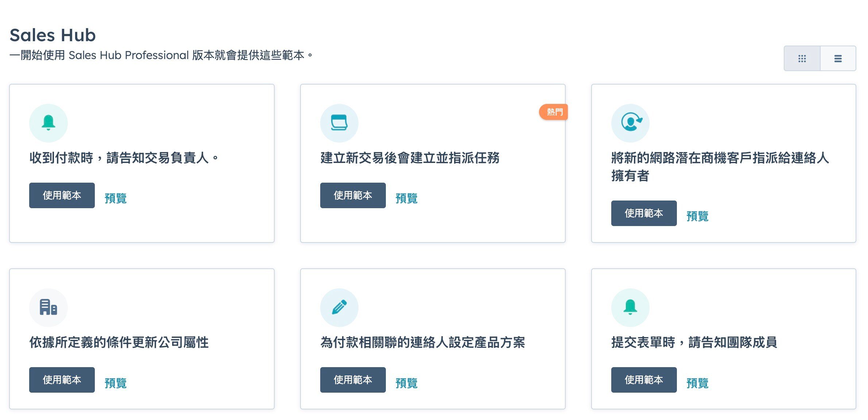Viewport: 868px width, 420px height.
Task: Click the bell icon on the form submission template
Action: [x=630, y=307]
